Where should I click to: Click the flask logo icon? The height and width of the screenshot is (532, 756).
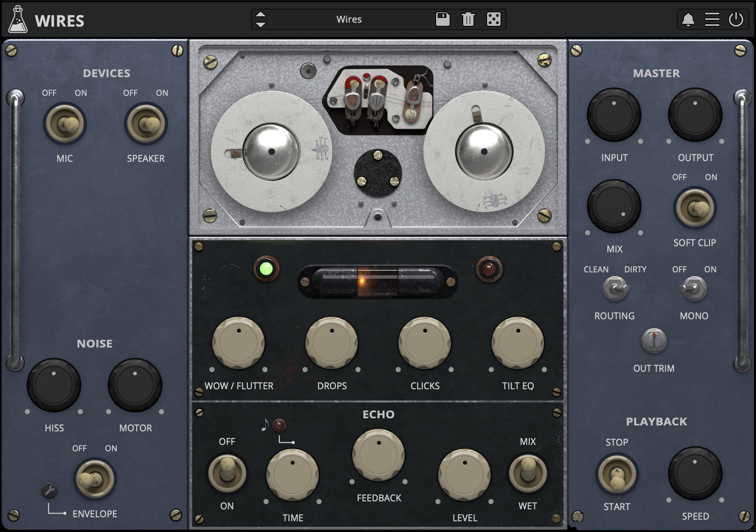click(18, 20)
